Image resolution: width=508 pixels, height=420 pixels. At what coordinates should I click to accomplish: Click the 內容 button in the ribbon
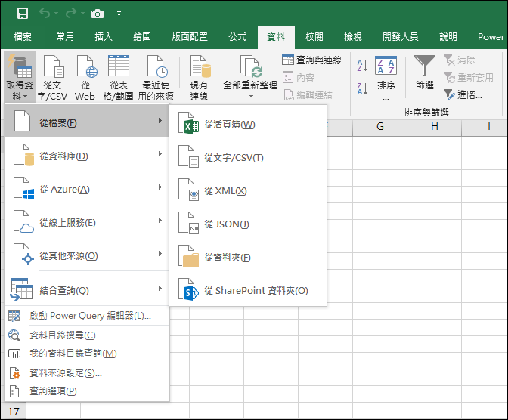click(x=299, y=77)
